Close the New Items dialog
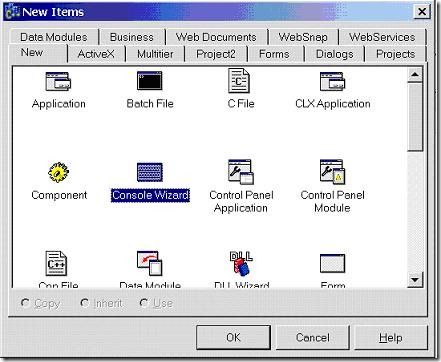 click(x=422, y=12)
